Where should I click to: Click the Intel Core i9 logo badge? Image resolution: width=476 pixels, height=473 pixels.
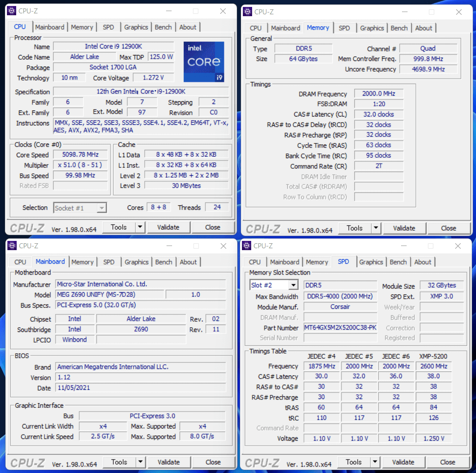click(204, 62)
